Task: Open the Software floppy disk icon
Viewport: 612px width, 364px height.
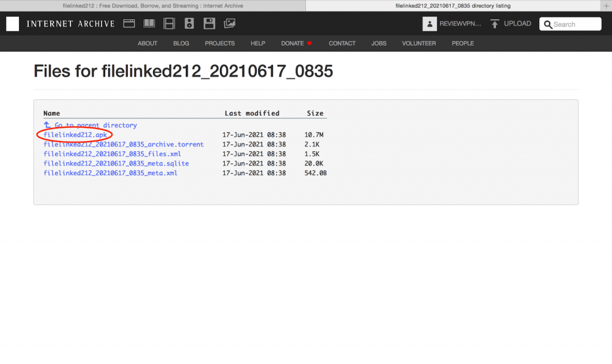Action: (x=209, y=23)
